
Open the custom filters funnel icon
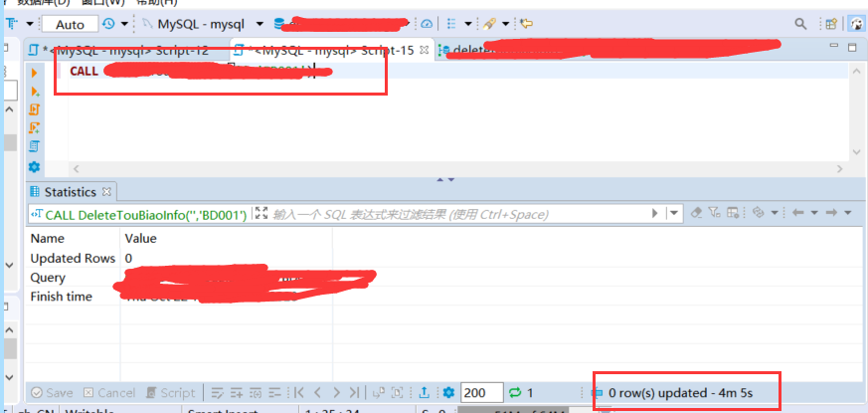click(715, 213)
